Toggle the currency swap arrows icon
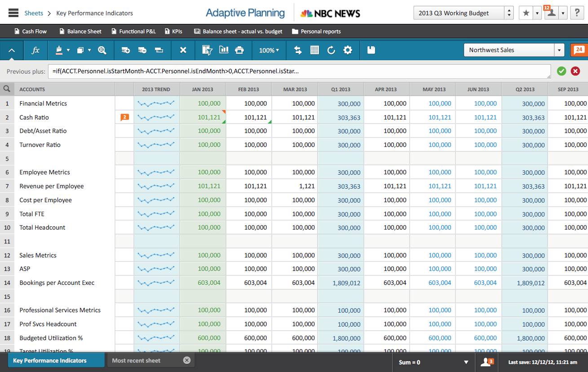Viewport: 588px width, 372px height. click(x=298, y=50)
